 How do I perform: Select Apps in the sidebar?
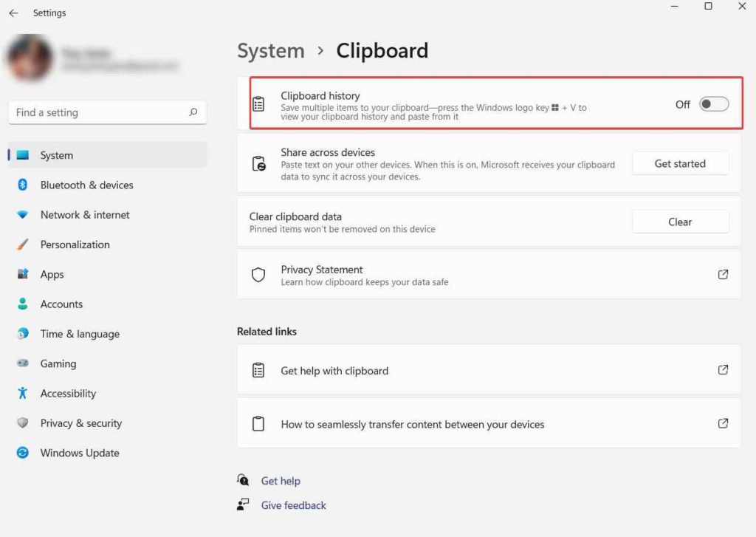click(52, 274)
